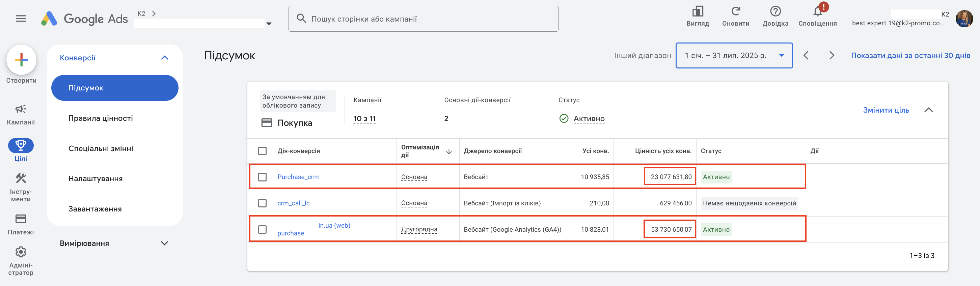This screenshot has width=980, height=286.
Task: Open the user profile avatar
Action: click(964, 19)
